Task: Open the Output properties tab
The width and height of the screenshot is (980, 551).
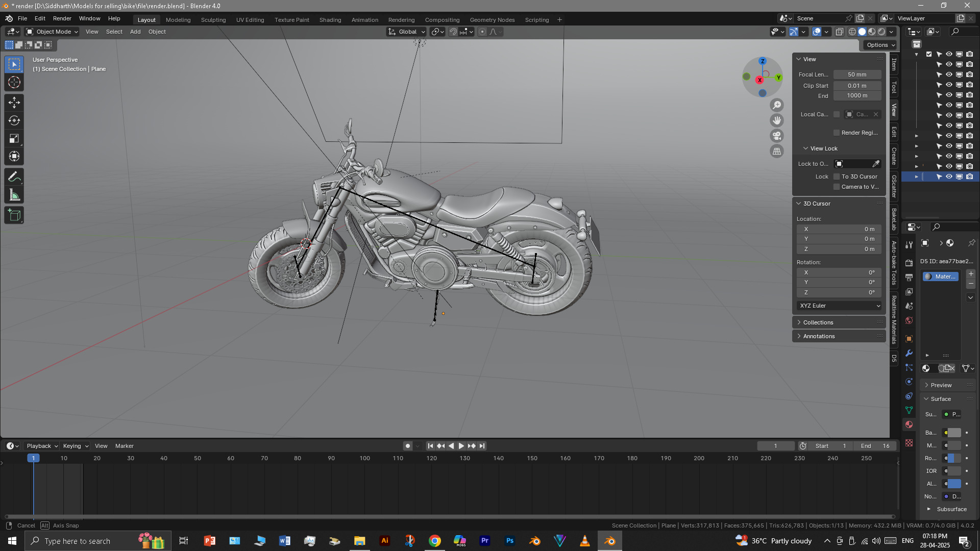Action: pyautogui.click(x=909, y=277)
